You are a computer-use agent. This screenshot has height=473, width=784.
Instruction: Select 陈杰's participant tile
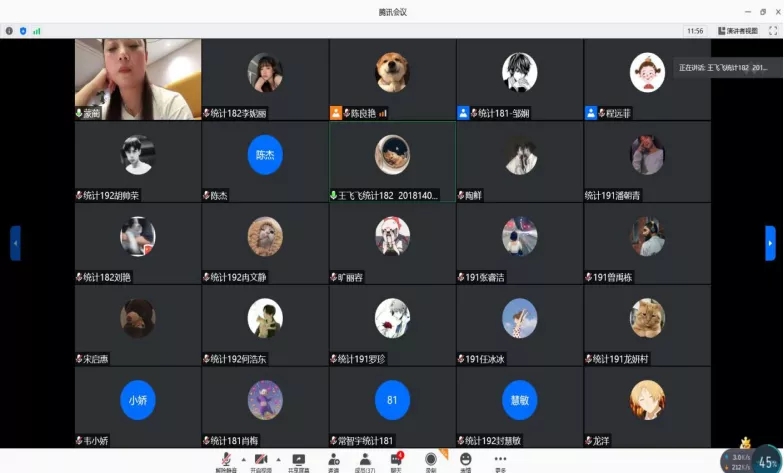[x=265, y=162]
